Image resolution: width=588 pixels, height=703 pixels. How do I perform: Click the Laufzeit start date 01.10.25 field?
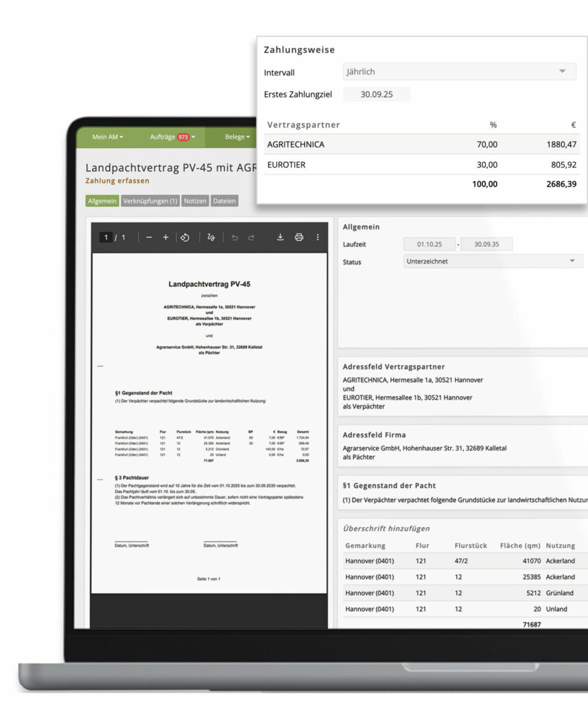pos(430,244)
